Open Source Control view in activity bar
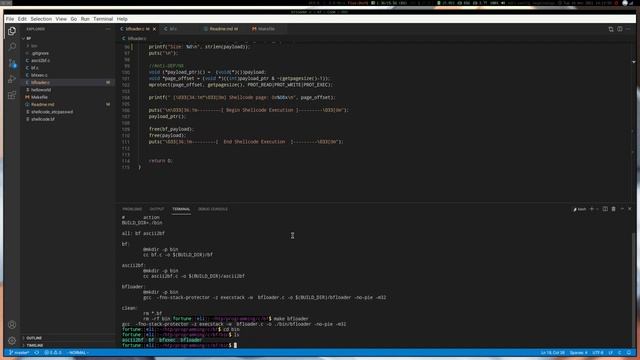The height and width of the screenshot is (360, 640). pos(12,63)
